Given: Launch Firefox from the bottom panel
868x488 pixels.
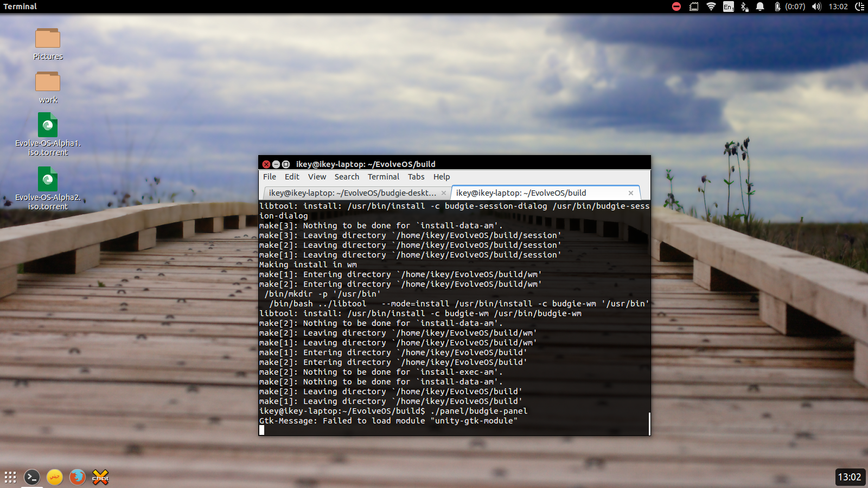Looking at the screenshot, I should click(x=78, y=477).
